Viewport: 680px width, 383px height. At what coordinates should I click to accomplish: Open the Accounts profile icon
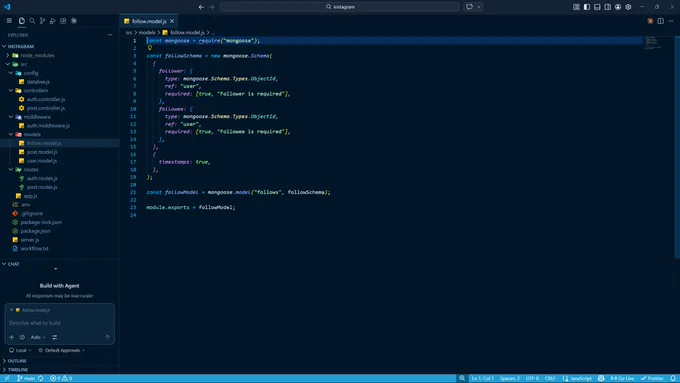tap(618, 7)
